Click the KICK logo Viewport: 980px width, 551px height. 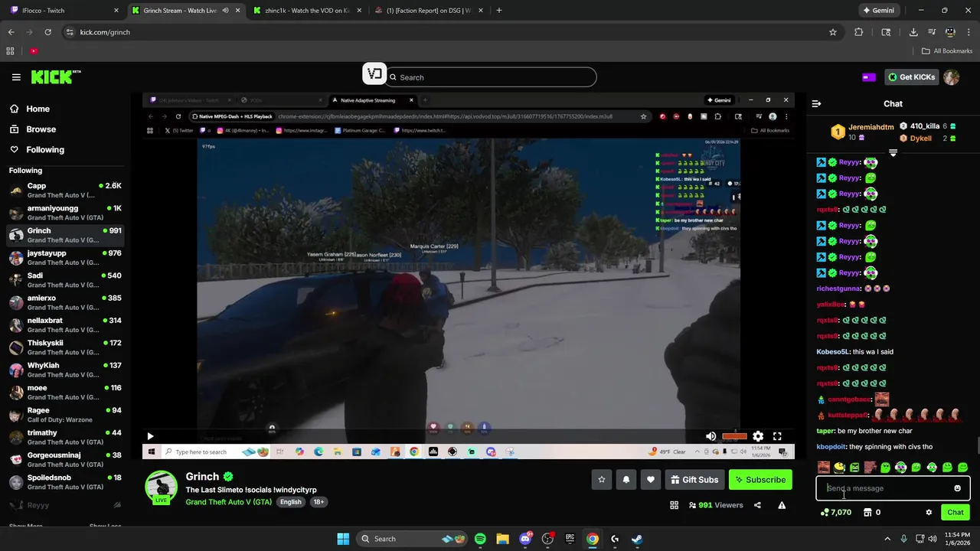pos(56,77)
